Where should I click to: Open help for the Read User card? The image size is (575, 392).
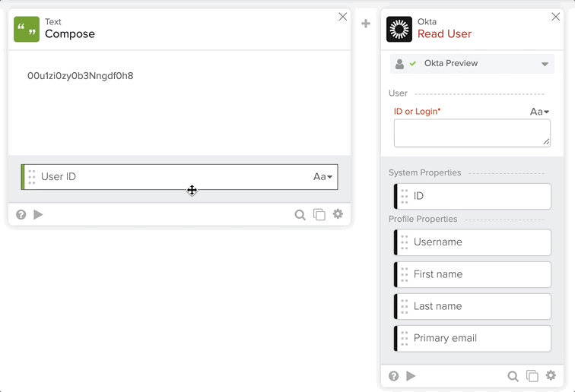pyautogui.click(x=393, y=376)
